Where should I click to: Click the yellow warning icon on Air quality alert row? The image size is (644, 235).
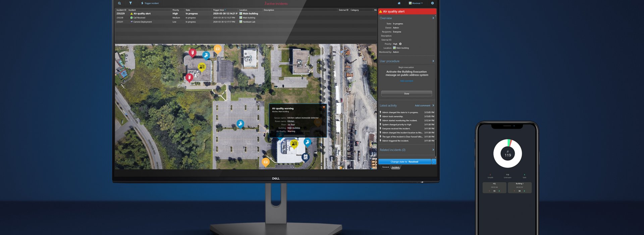click(x=131, y=14)
